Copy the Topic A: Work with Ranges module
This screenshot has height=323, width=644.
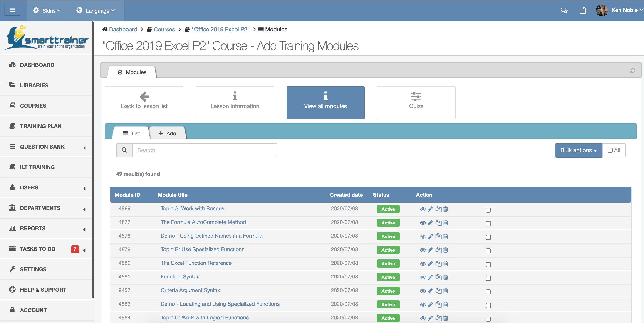coord(438,209)
